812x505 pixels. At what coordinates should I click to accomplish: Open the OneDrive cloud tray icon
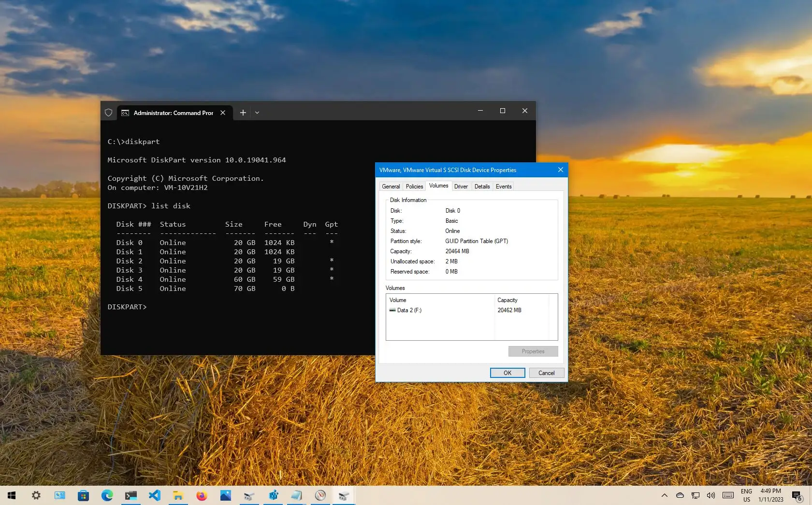(680, 495)
